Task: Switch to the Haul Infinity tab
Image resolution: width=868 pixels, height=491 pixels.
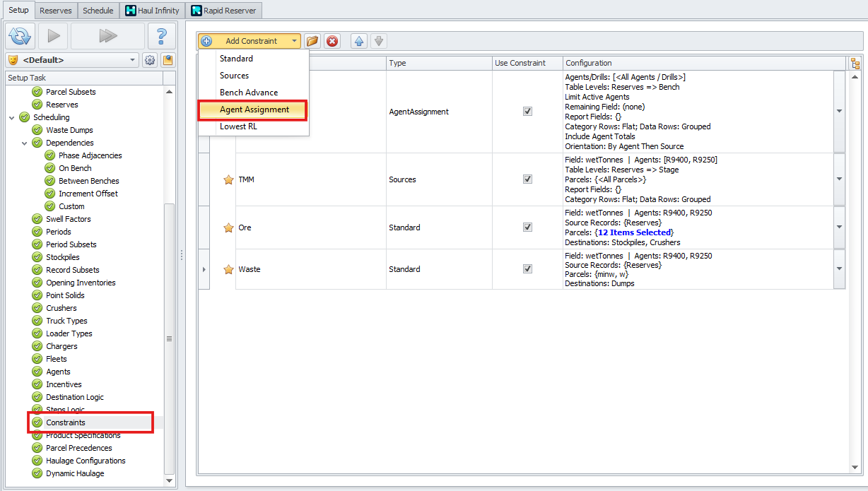Action: (x=152, y=11)
